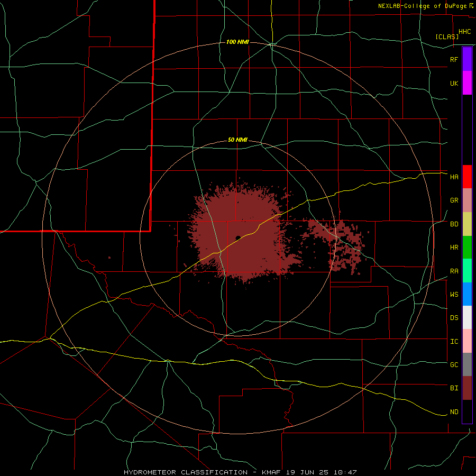The height and width of the screenshot is (476, 476).
Task: Click the 'HYDROMETEOR CLASSIFICATION' title text
Action: coord(186,472)
